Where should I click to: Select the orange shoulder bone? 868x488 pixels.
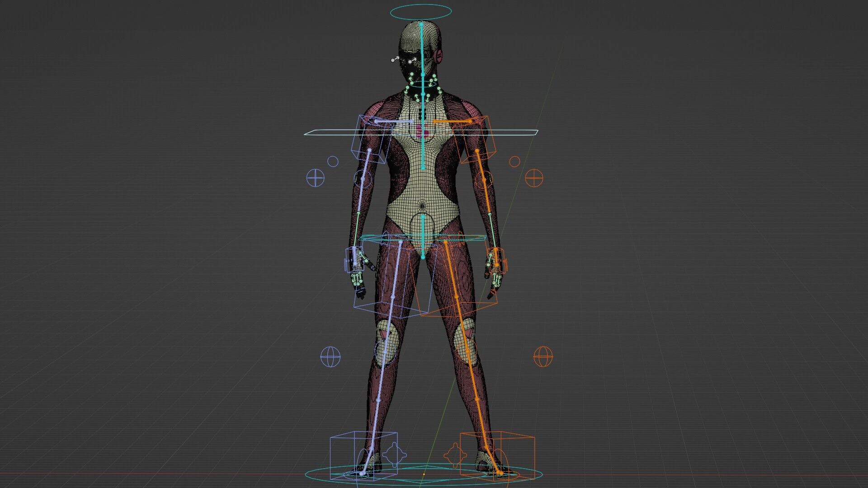tap(452, 122)
